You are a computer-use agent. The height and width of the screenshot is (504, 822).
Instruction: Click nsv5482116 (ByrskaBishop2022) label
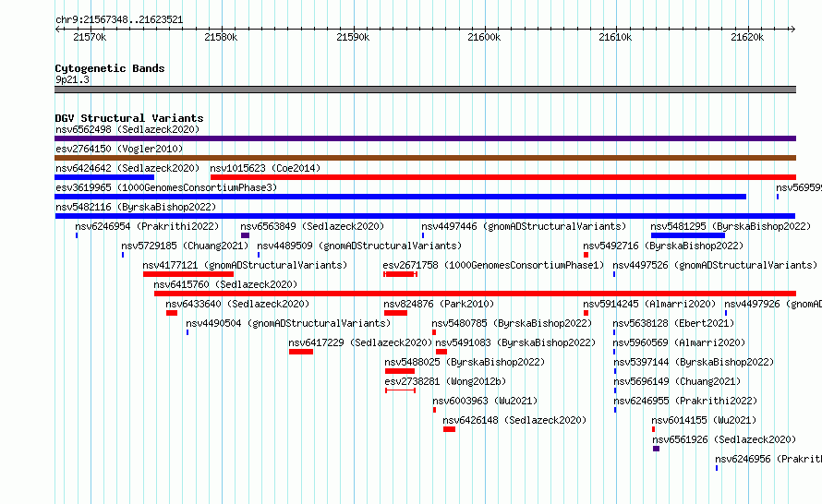tap(136, 207)
